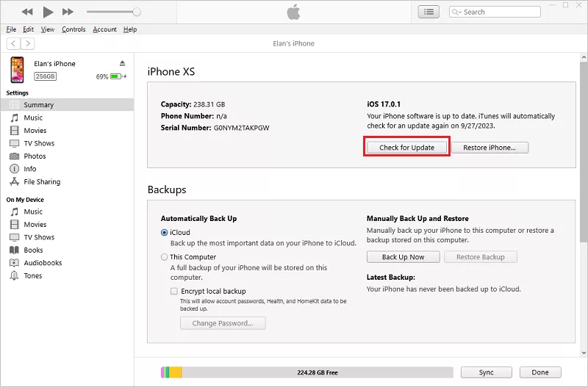Click Music icon under Settings
Screen dimensions: 588x387
click(x=14, y=117)
